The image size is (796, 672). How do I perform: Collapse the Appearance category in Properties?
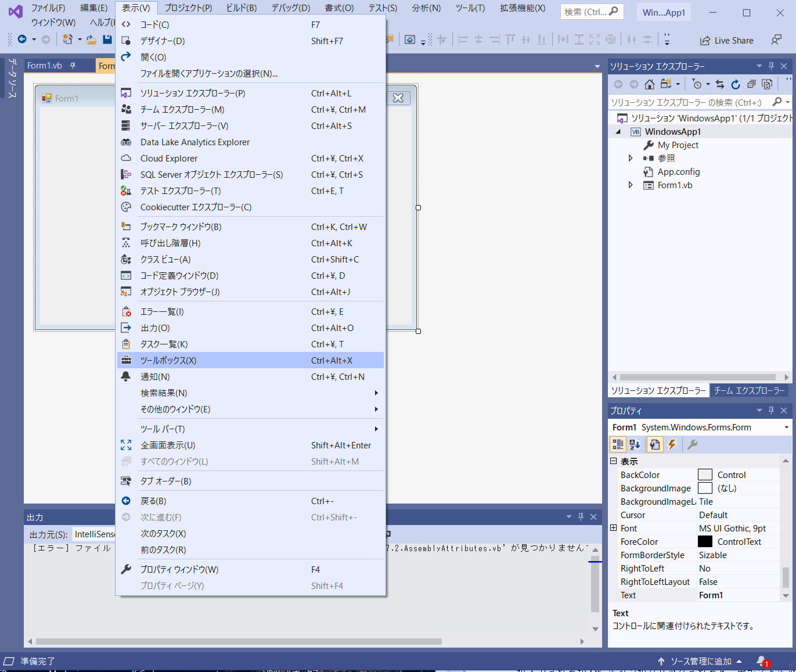pyautogui.click(x=613, y=461)
